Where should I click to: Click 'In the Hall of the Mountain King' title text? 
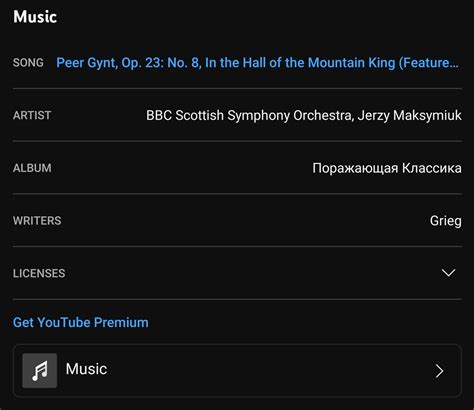[300, 63]
